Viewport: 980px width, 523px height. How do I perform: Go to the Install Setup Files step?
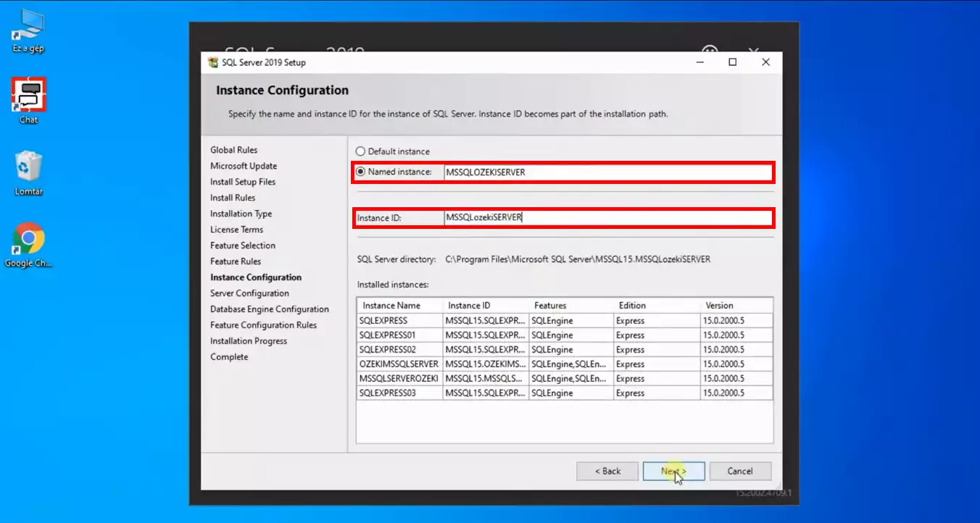(243, 182)
